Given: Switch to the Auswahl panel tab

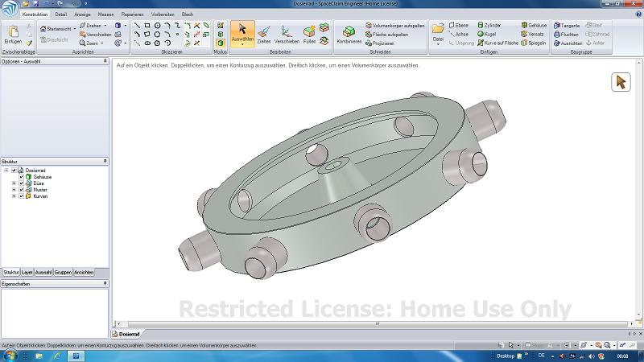Looking at the screenshot, I should click(43, 272).
